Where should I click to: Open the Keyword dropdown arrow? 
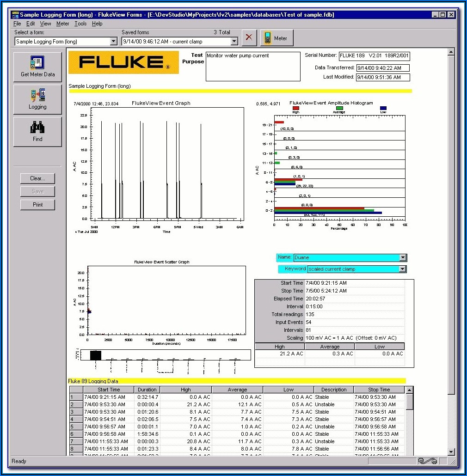[402, 269]
